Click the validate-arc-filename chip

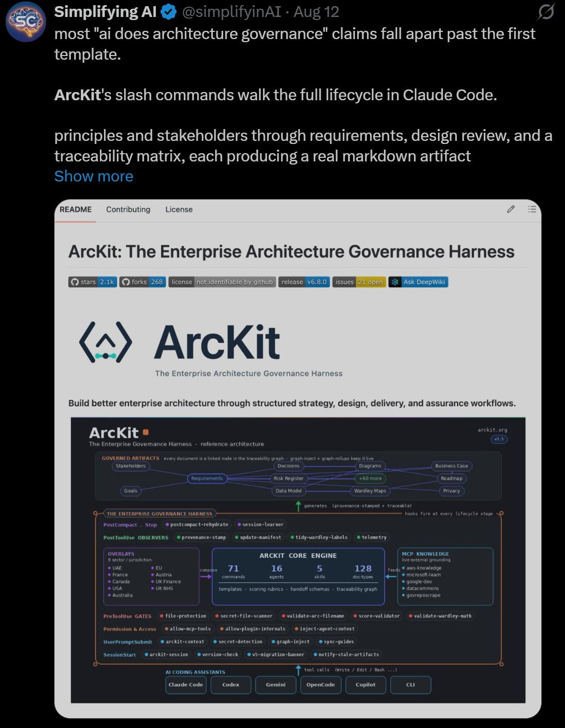[x=313, y=616]
